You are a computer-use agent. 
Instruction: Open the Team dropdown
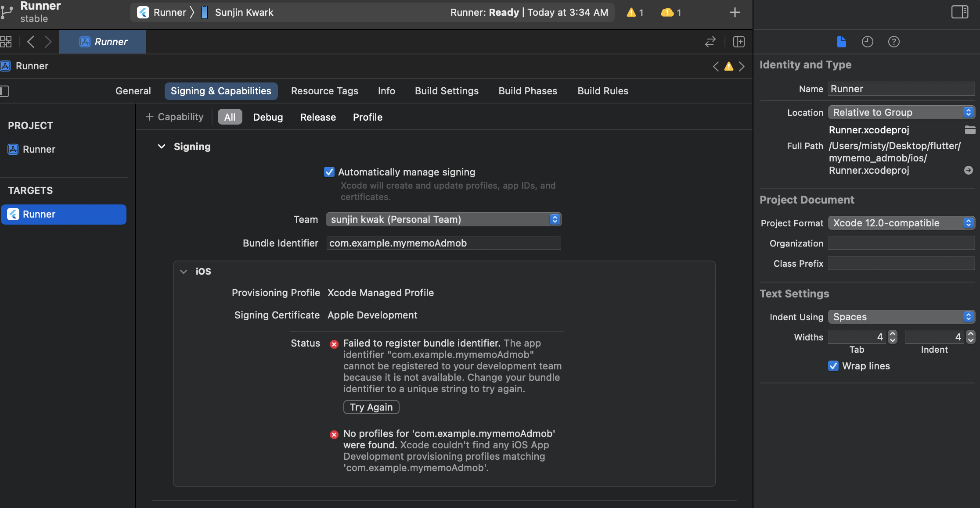(443, 219)
